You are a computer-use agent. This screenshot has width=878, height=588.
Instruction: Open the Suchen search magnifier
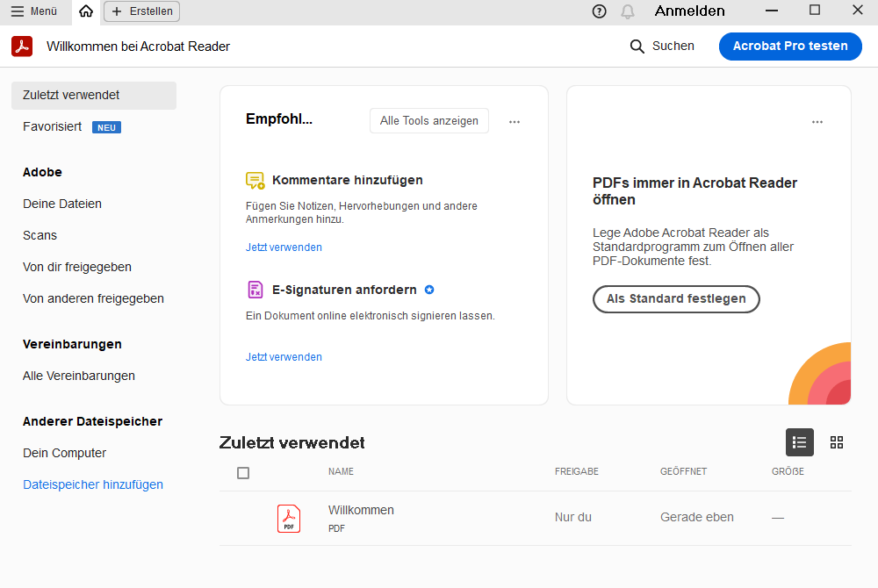[x=637, y=47]
